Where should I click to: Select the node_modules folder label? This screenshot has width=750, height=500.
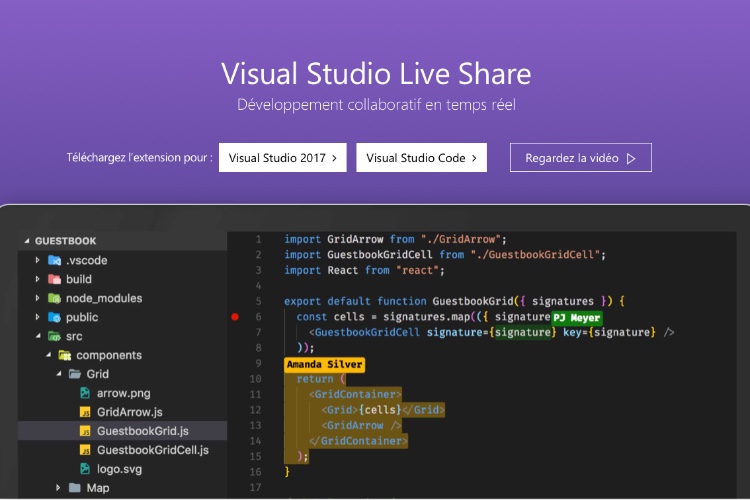pos(104,298)
